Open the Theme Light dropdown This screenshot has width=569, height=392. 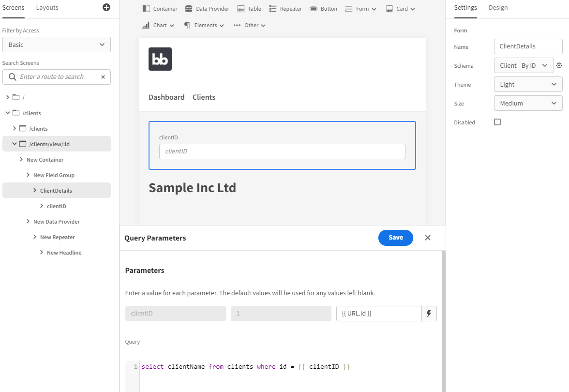[528, 84]
